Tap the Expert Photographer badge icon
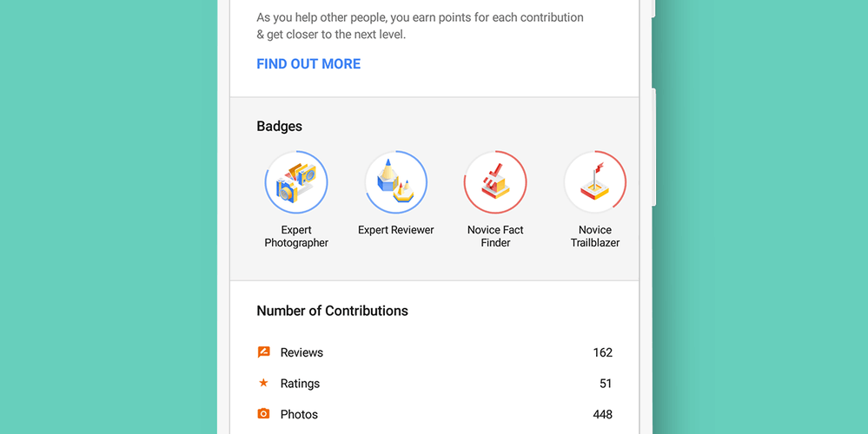Screen dimensions: 868x434 296,182
